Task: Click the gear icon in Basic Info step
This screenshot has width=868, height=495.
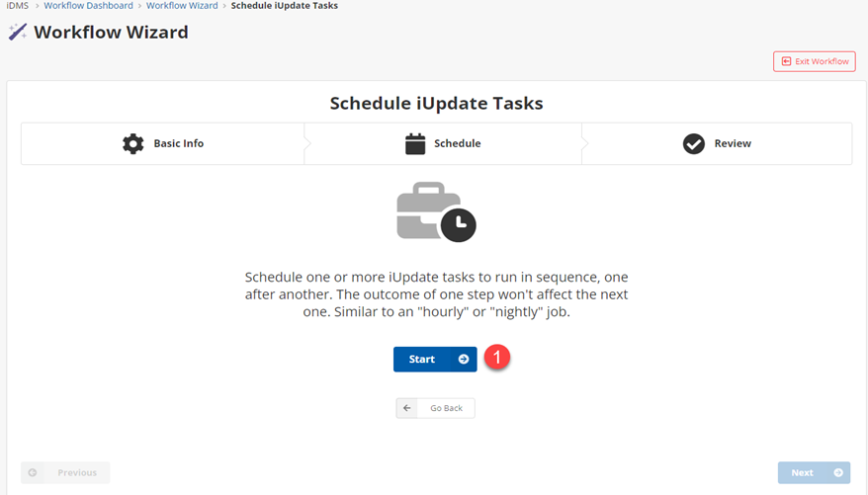Action: (x=132, y=143)
